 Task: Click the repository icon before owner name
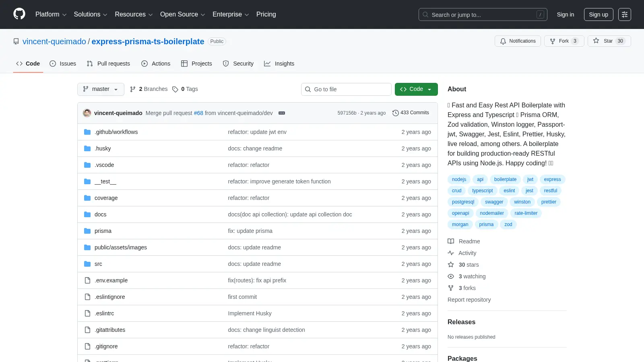point(16,41)
